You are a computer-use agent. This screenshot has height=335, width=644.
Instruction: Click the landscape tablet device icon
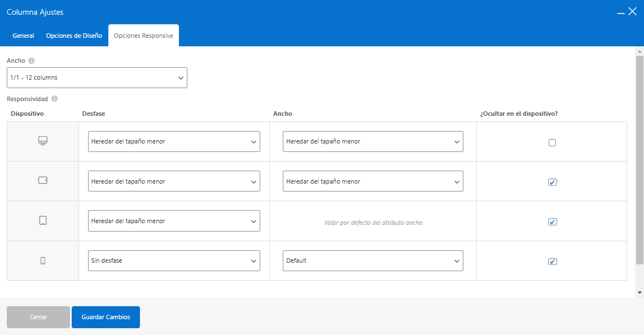[43, 180]
